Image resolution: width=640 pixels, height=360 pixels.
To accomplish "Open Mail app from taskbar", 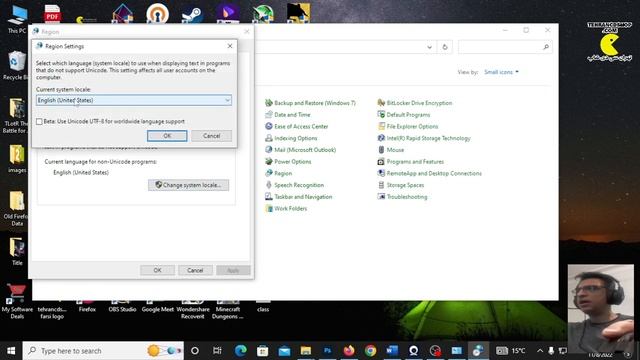I will click(x=284, y=351).
